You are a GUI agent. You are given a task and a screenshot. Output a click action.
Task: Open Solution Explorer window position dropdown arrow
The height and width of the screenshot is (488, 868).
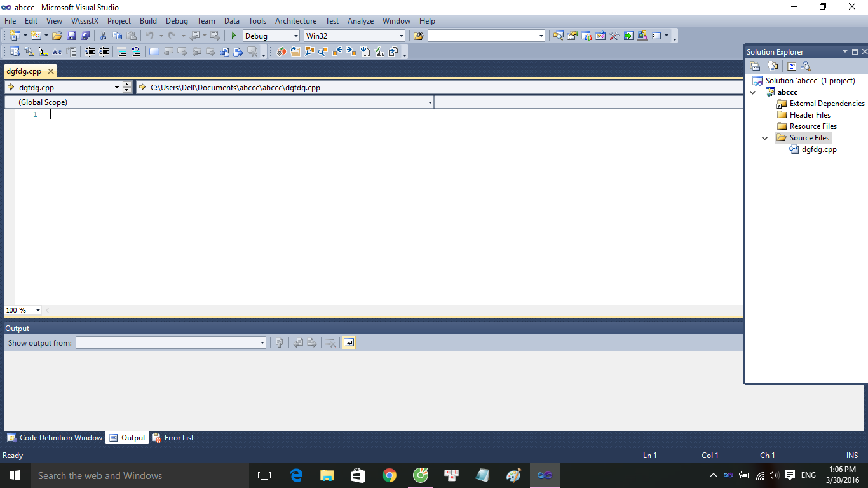coord(845,52)
